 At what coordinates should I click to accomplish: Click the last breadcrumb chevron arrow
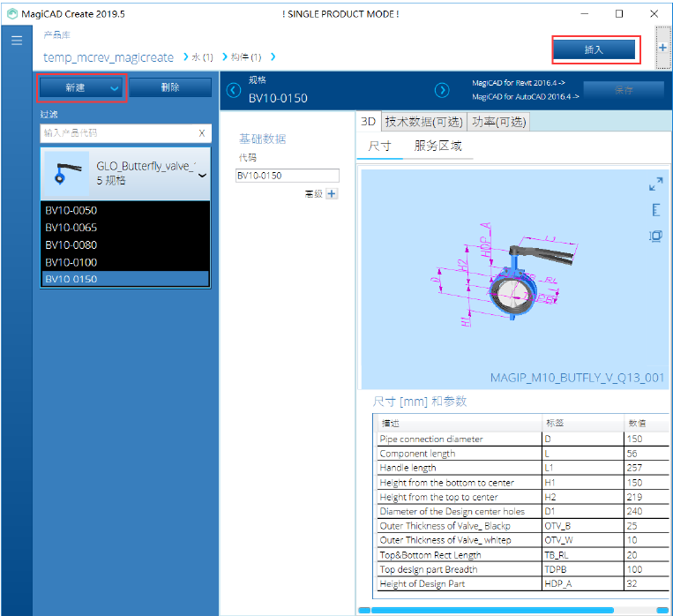tap(273, 56)
